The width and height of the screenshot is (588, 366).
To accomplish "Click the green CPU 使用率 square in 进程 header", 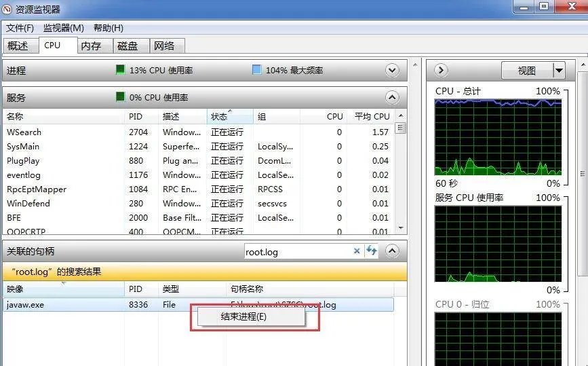I will pyautogui.click(x=120, y=70).
